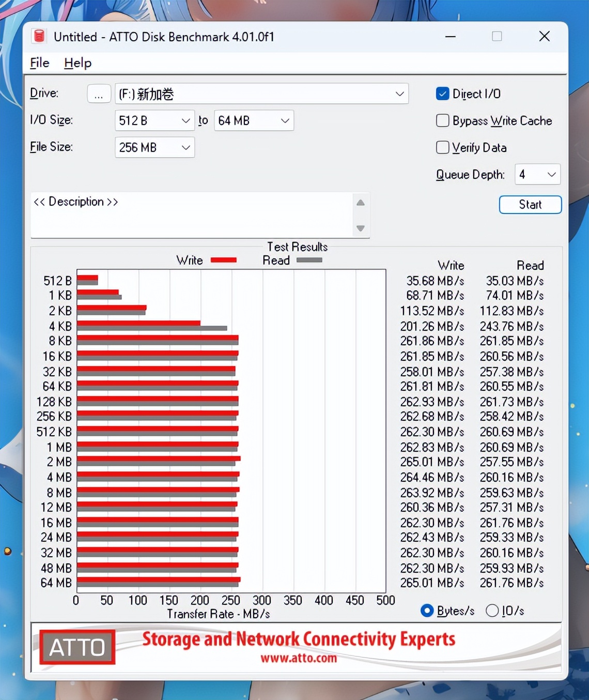Click the ATTO Disk Benchmark title bar icon

coord(39,36)
